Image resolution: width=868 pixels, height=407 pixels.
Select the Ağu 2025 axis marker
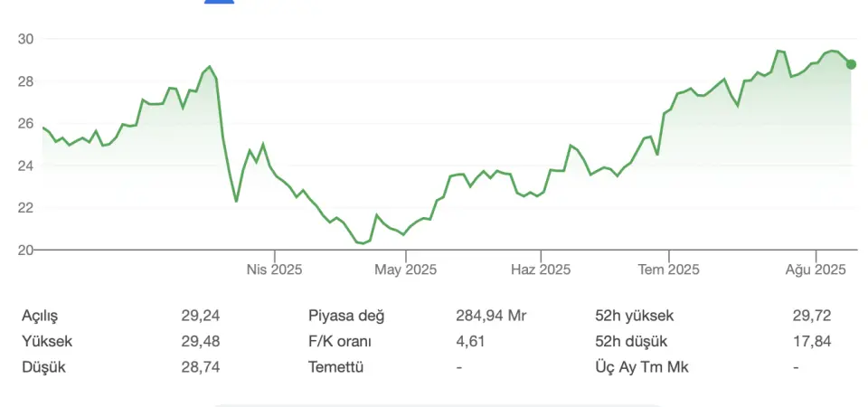point(816,270)
